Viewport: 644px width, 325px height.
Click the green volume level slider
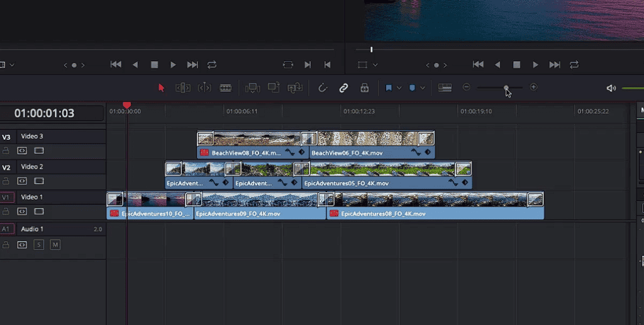point(633,88)
